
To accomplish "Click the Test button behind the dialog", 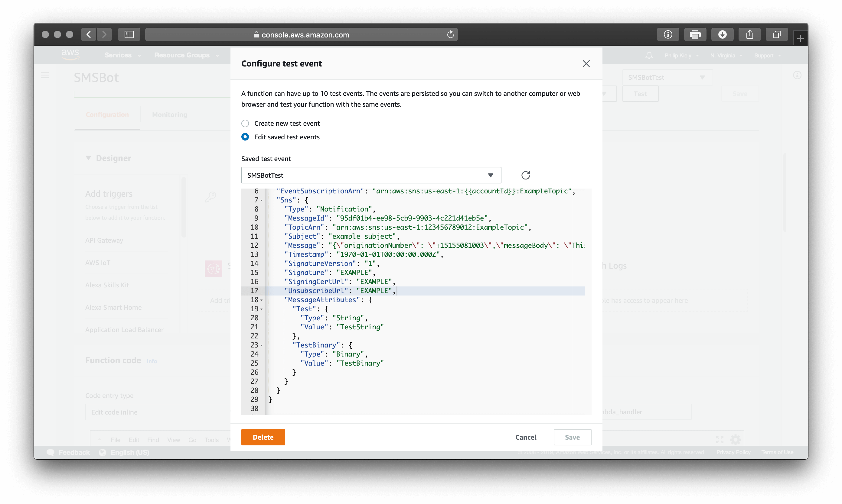I will point(640,94).
